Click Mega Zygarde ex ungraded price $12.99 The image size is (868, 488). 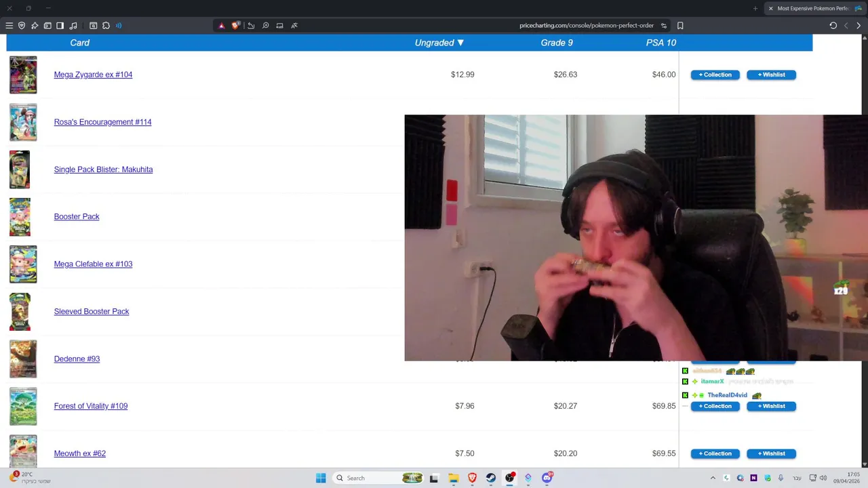[462, 75]
